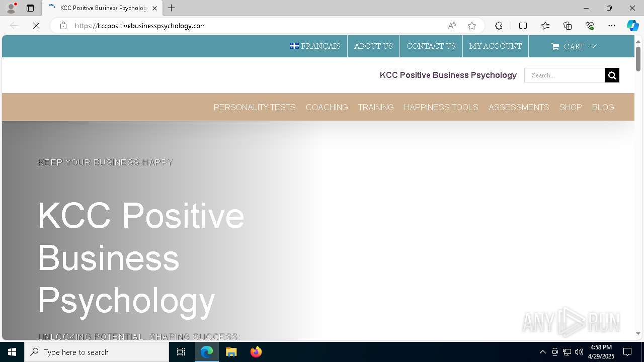The height and width of the screenshot is (362, 644).
Task: Launch the Copilot sidebar
Action: click(632, 26)
